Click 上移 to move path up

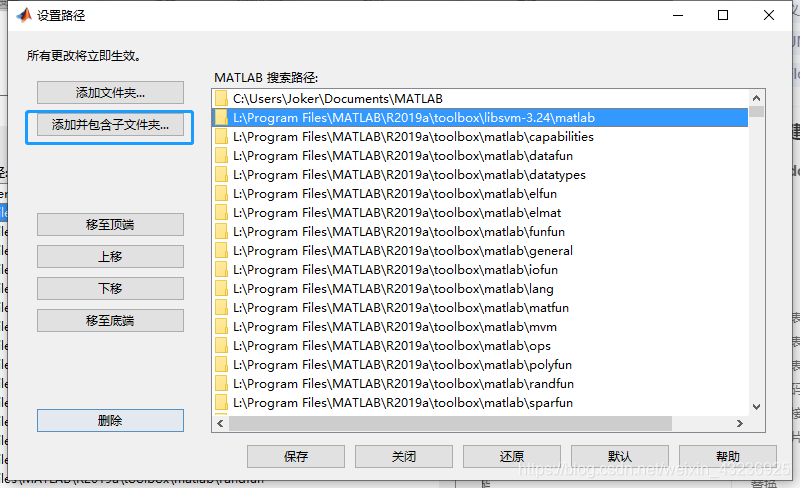pos(110,256)
